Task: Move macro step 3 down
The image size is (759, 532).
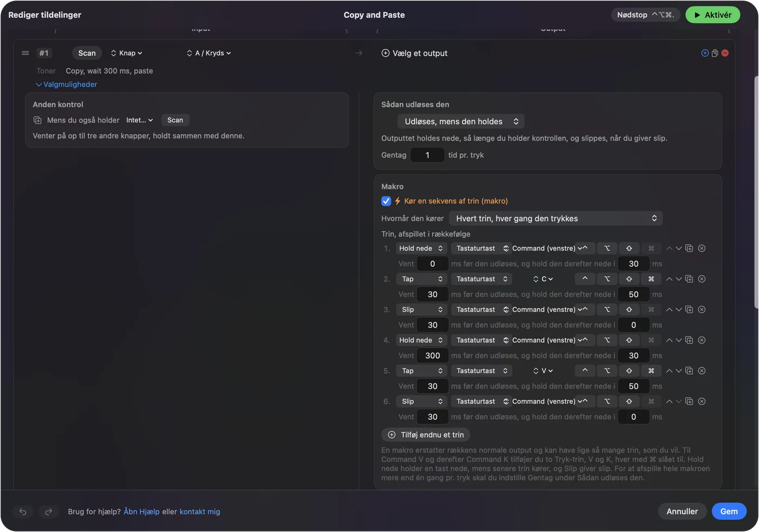Action: [679, 310]
